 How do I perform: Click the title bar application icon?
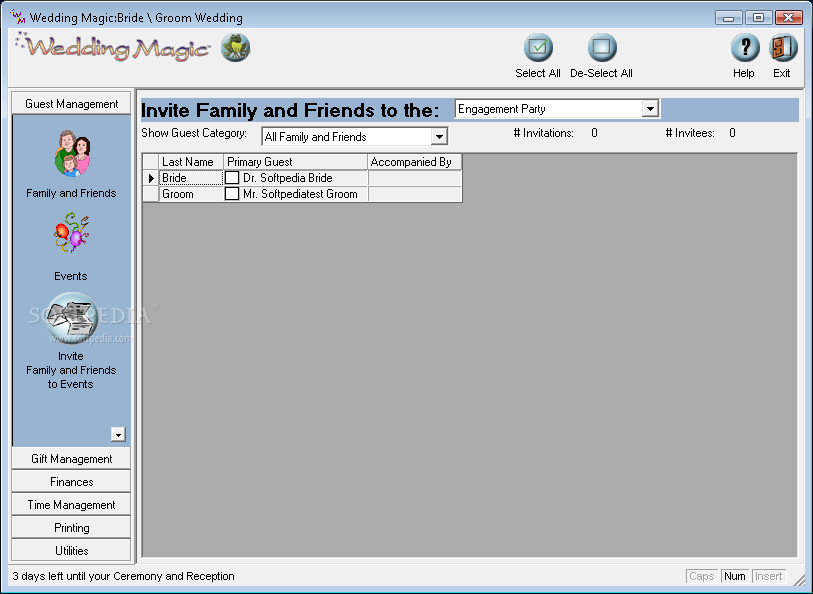pyautogui.click(x=18, y=17)
